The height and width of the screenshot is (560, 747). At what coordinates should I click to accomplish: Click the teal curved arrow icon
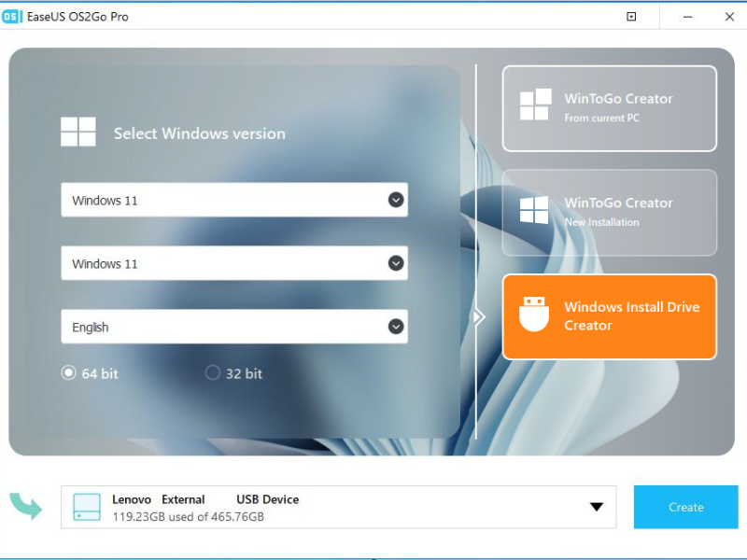click(26, 505)
